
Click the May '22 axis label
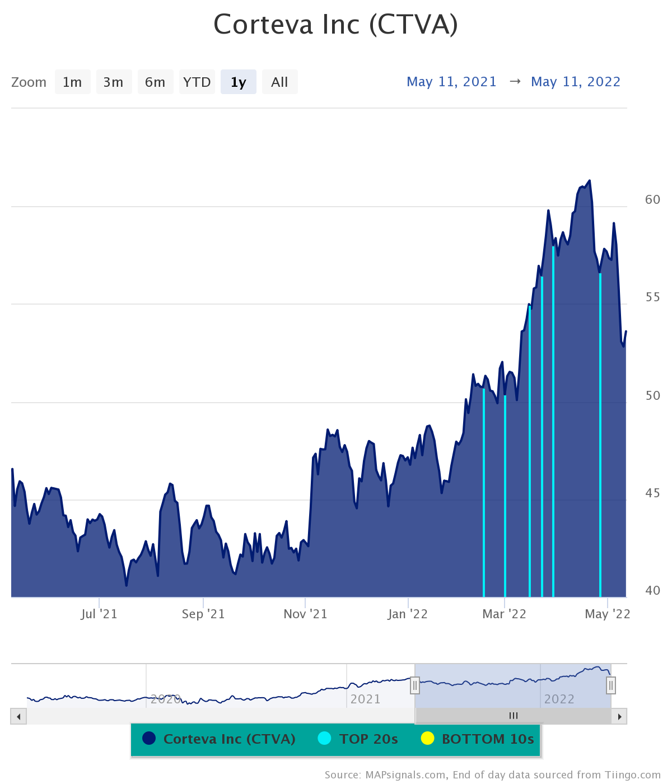click(608, 614)
